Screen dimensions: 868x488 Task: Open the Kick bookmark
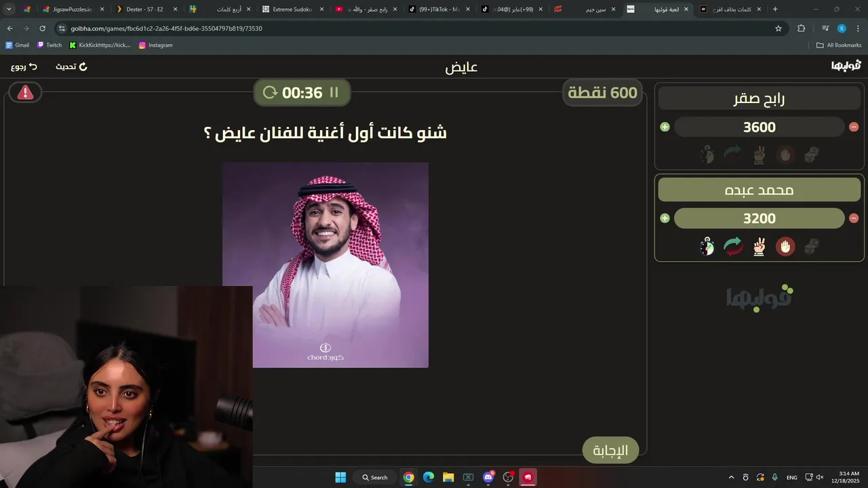(x=100, y=45)
